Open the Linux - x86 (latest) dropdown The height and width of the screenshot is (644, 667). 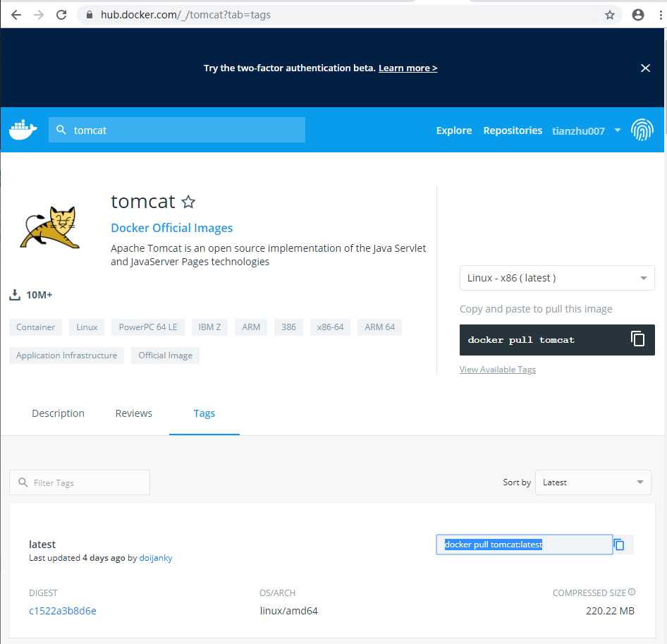(x=557, y=278)
